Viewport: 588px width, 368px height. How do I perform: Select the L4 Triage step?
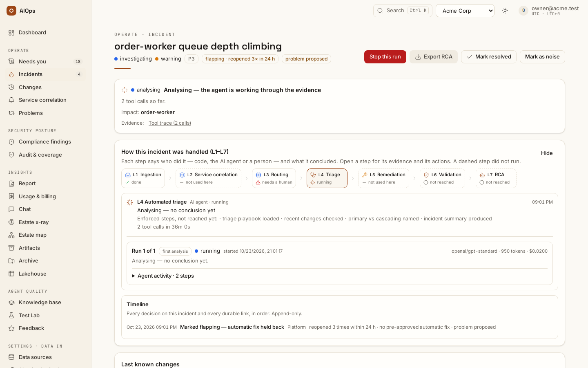coord(327,178)
